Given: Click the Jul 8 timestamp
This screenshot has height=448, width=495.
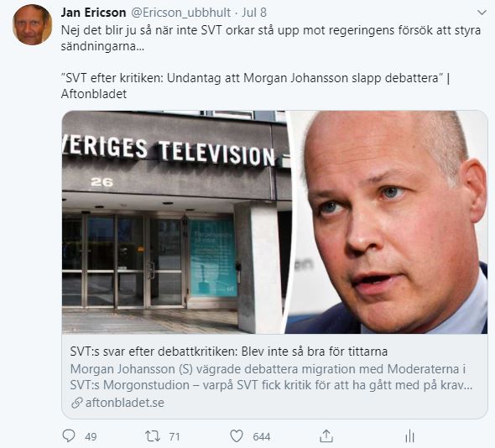Looking at the screenshot, I should point(254,13).
